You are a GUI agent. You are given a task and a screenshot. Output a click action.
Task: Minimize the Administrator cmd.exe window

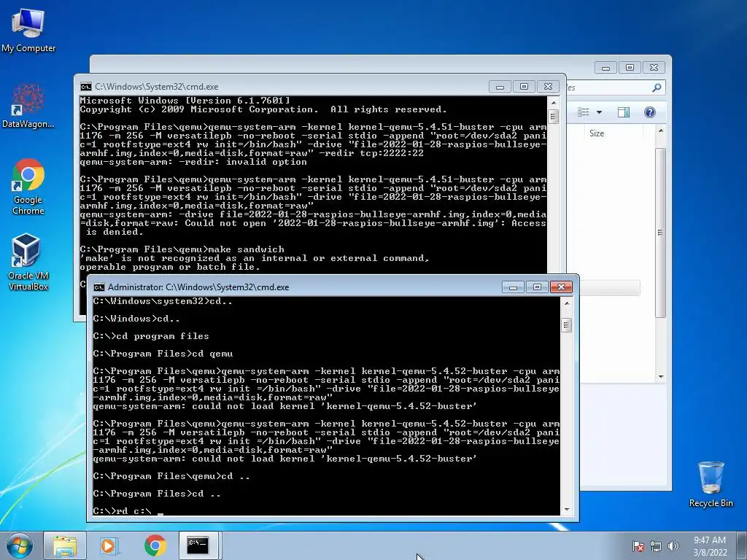(x=513, y=287)
